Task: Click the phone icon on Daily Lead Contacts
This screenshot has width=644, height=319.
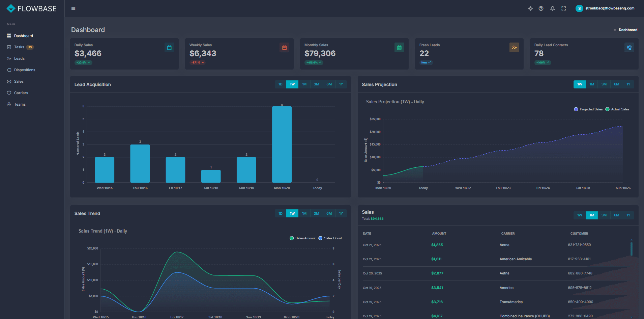Action: (629, 47)
